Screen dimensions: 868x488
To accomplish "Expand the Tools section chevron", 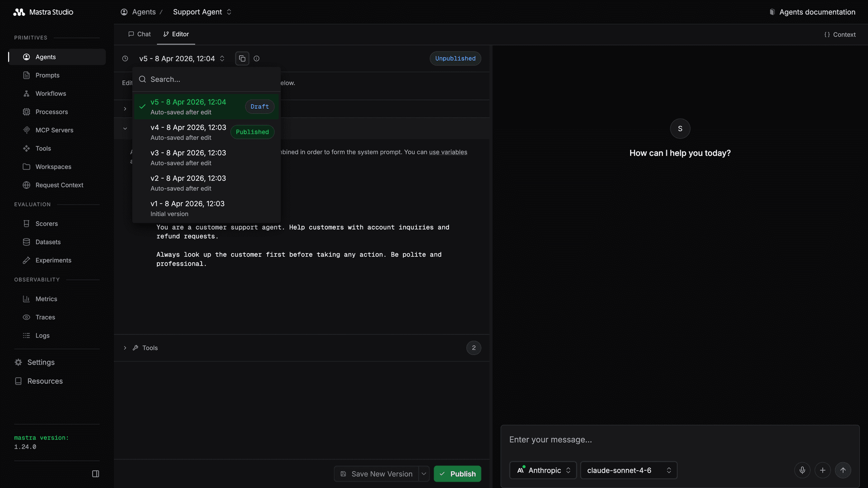I will pos(125,348).
